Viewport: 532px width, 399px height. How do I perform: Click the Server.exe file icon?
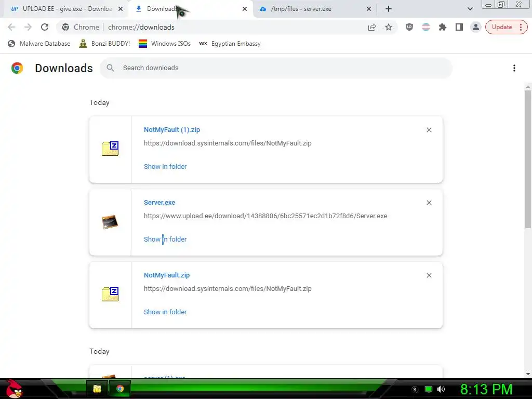point(110,222)
